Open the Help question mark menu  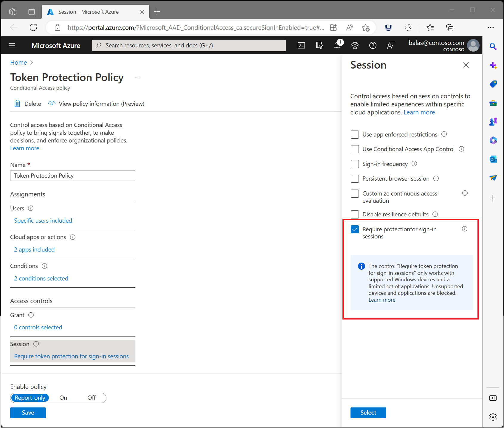373,45
